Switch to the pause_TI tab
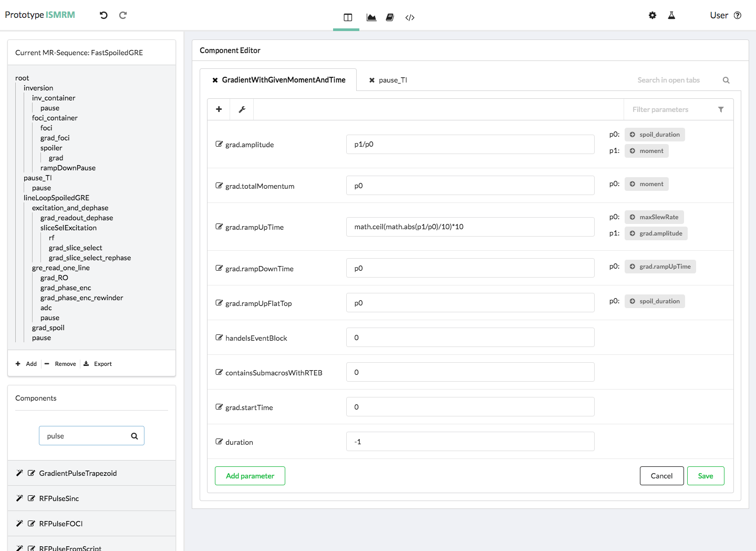The width and height of the screenshot is (756, 551). [392, 80]
